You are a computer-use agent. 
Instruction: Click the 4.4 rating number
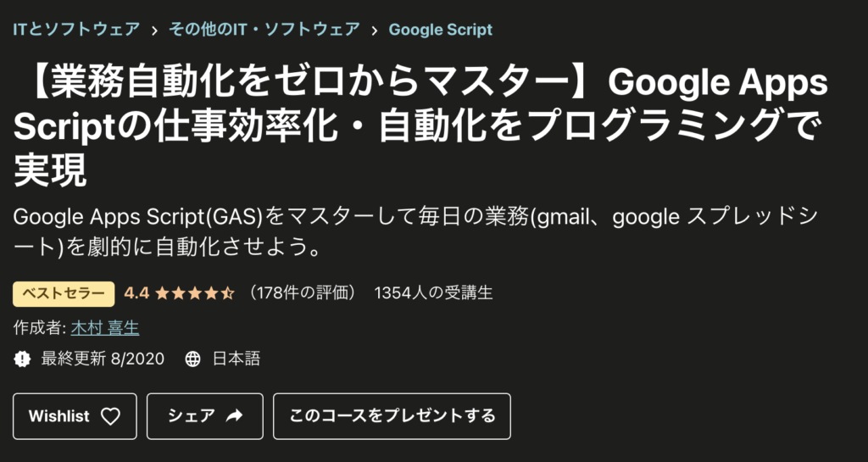[136, 293]
